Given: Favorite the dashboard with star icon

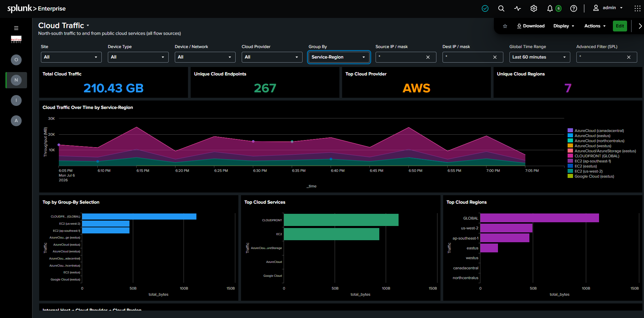Looking at the screenshot, I should tap(505, 26).
